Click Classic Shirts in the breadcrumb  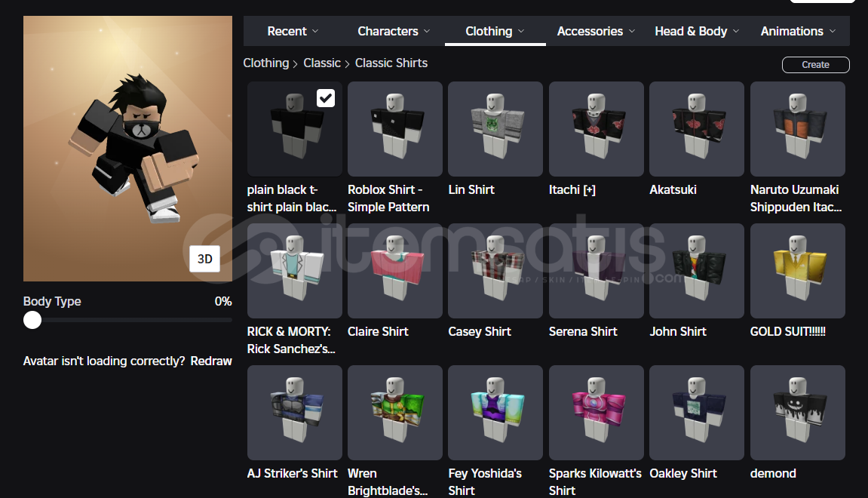pyautogui.click(x=391, y=63)
